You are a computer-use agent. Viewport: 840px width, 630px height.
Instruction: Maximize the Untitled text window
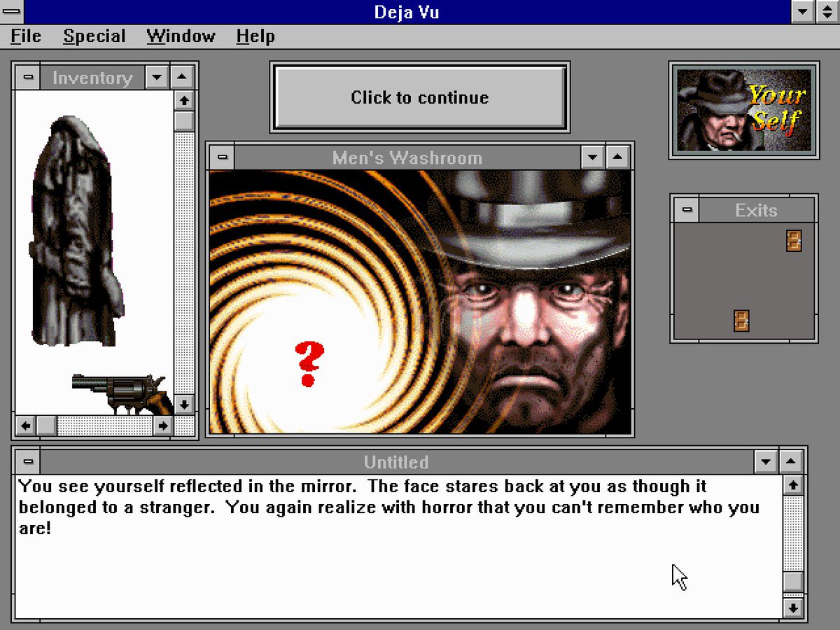pyautogui.click(x=790, y=462)
